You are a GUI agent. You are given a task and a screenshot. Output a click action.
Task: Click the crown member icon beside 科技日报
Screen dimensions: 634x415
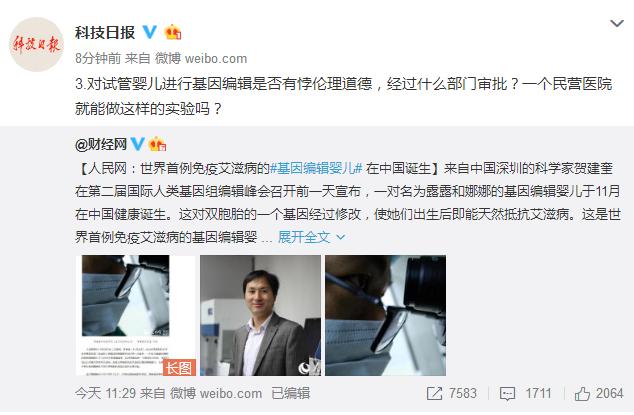click(173, 32)
